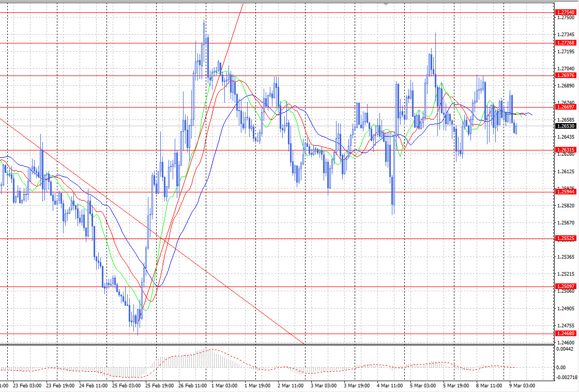The width and height of the screenshot is (579, 392).
Task: Click the 5 Mar 03:00 time label
Action: click(423, 386)
